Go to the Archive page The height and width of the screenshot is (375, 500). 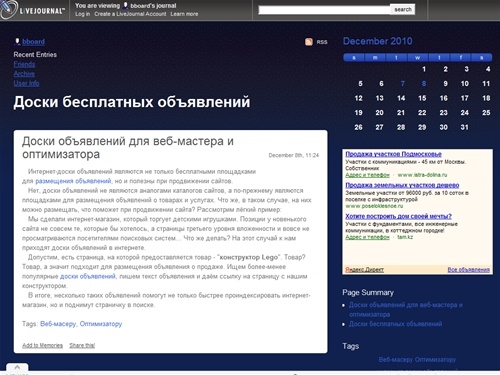[x=24, y=74]
